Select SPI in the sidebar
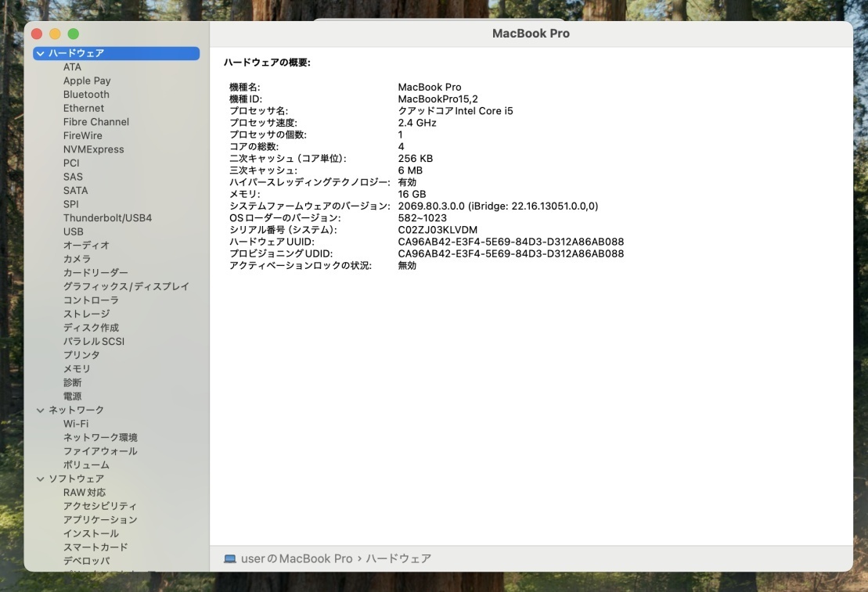 pos(71,204)
